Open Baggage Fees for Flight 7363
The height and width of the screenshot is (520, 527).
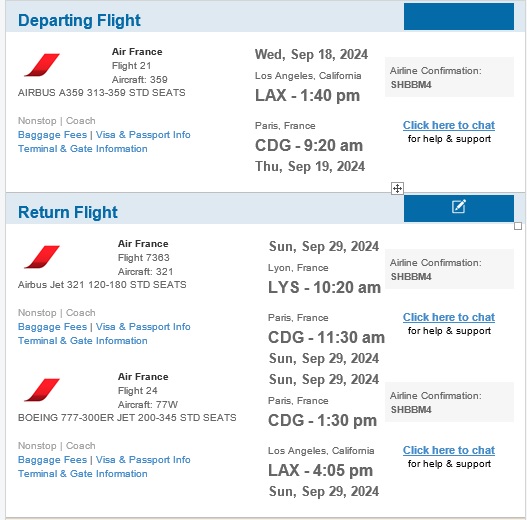point(52,327)
